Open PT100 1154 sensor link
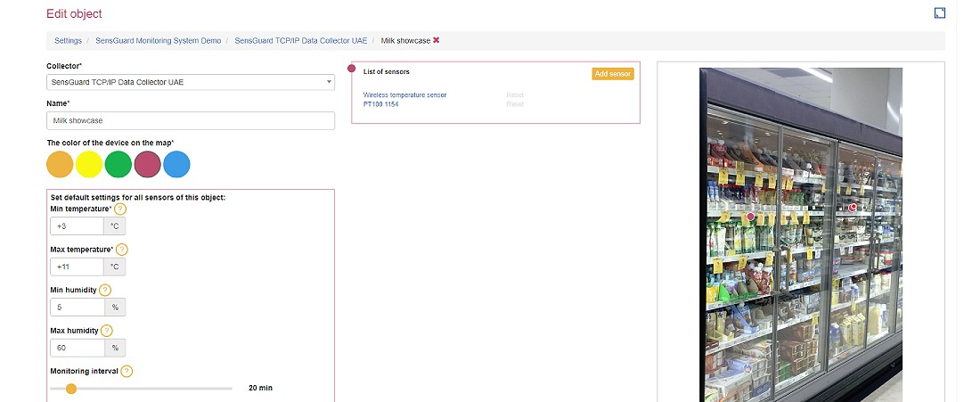The height and width of the screenshot is (402, 980). point(380,104)
